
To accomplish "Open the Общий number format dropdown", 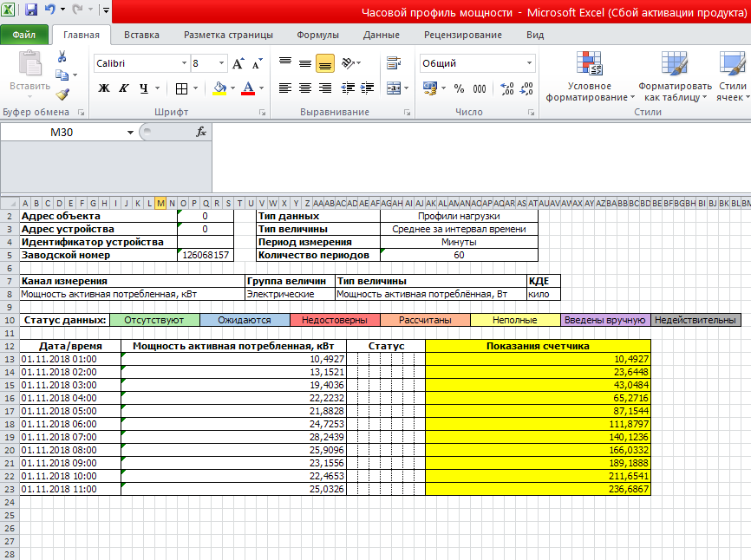I will click(529, 63).
